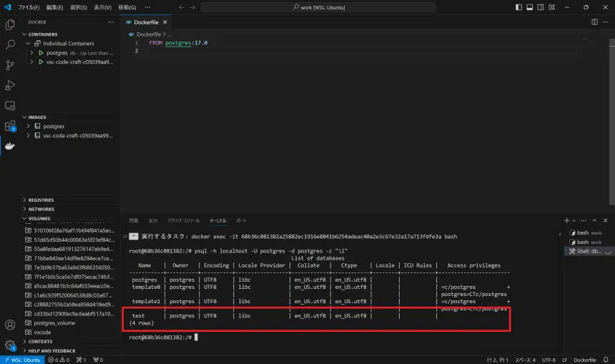Expand the postgres container tree item
Image resolution: width=615 pixels, height=364 pixels.
coord(31,53)
